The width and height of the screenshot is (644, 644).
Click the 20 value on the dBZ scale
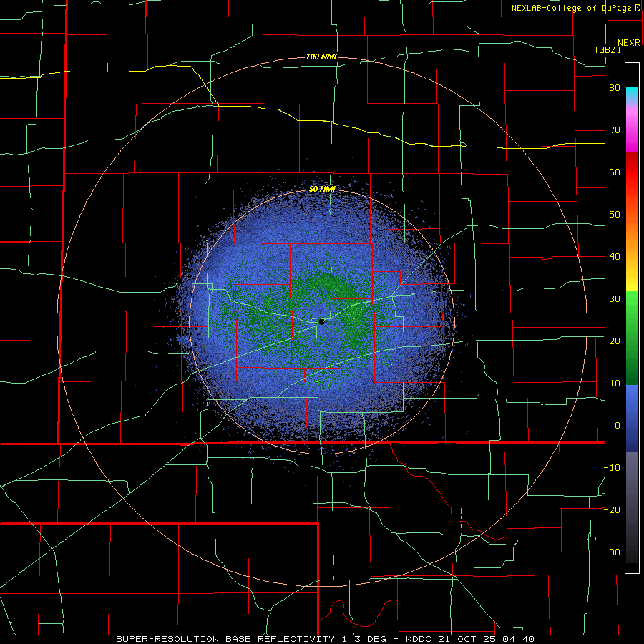pos(615,341)
